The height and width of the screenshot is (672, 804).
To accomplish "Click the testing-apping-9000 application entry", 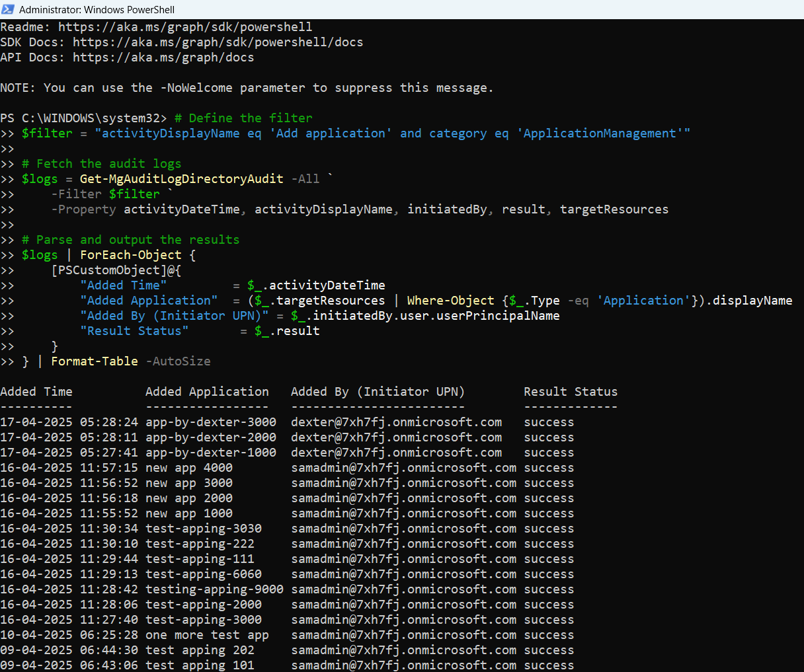I will [x=214, y=589].
